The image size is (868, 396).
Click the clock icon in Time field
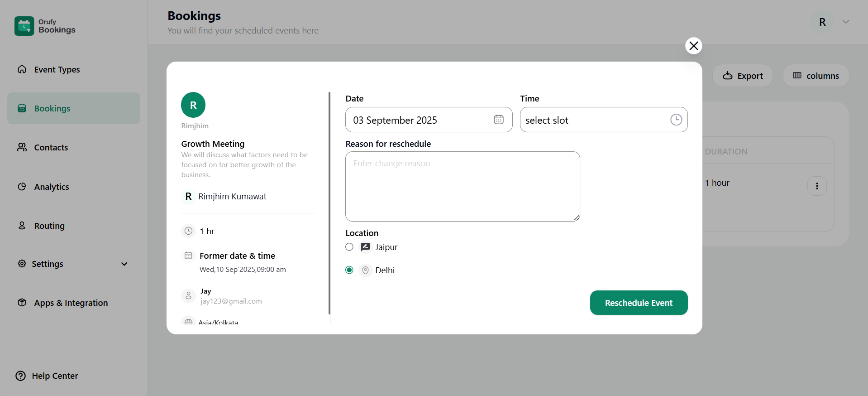coord(676,120)
